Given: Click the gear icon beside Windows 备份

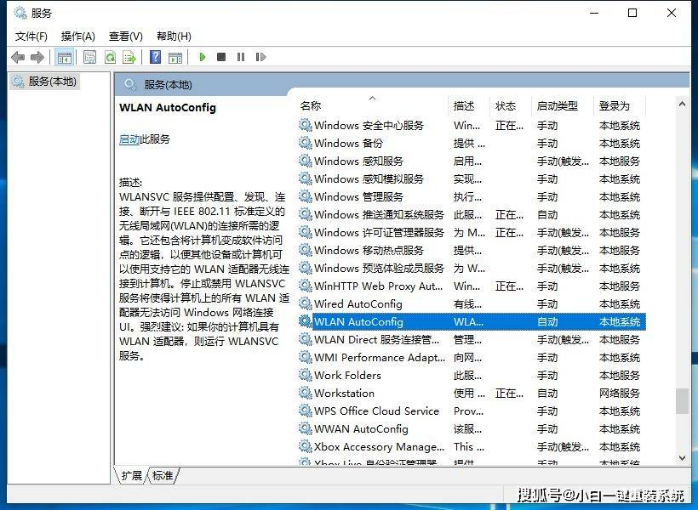Looking at the screenshot, I should [305, 143].
